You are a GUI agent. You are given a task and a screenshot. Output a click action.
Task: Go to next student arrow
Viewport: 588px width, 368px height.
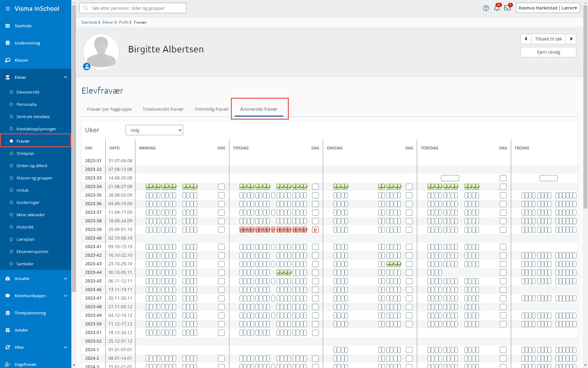point(571,39)
